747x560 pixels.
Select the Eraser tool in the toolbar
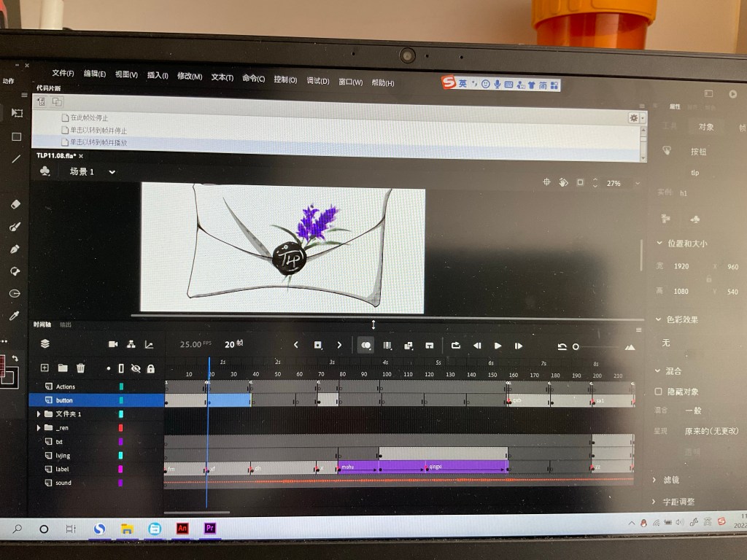(x=15, y=205)
